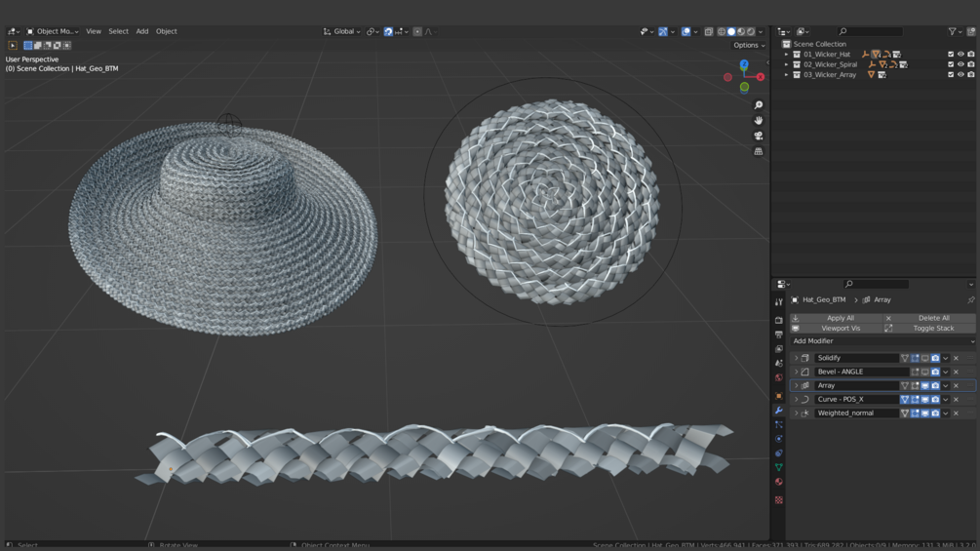This screenshot has height=551, width=980.
Task: Click the Curve - POS_X name field
Action: tap(855, 399)
